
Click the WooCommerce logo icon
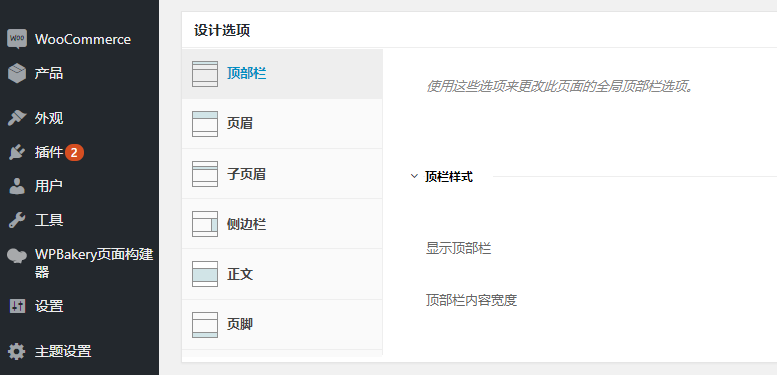(17, 39)
